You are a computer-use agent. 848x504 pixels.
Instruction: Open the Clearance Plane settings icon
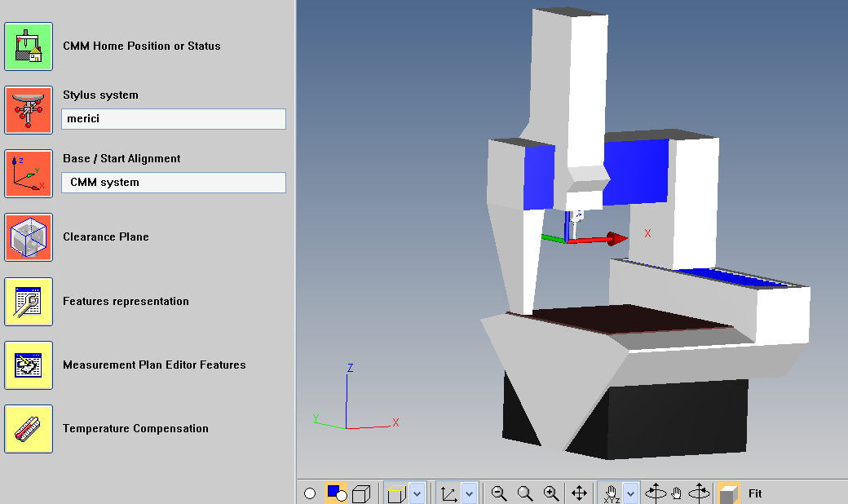[29, 237]
